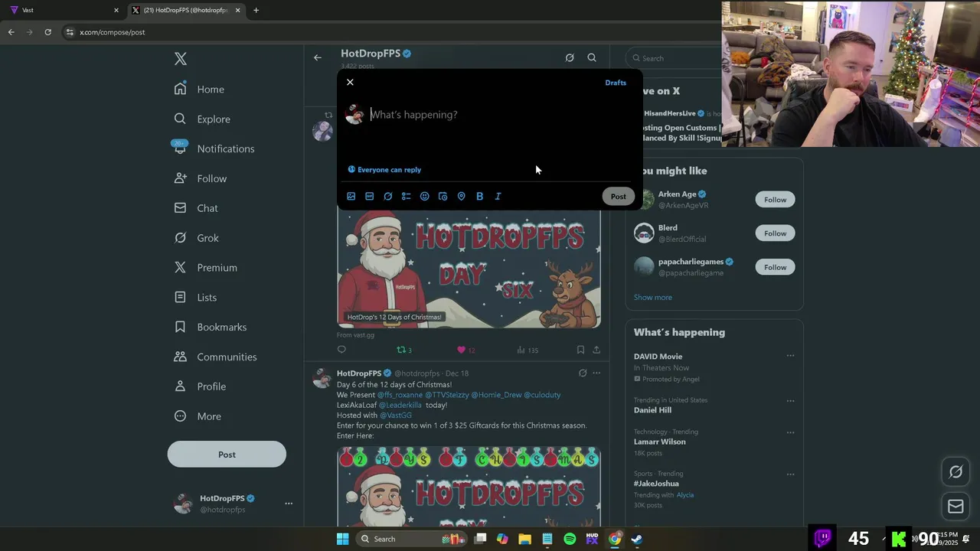Open Steam from the taskbar
The width and height of the screenshot is (980, 551).
point(636,539)
